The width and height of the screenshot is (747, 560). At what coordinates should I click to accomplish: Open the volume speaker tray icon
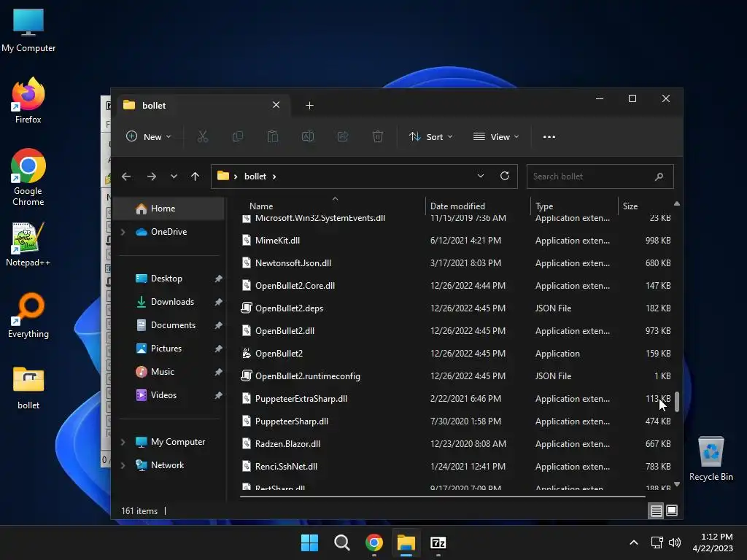click(x=675, y=542)
